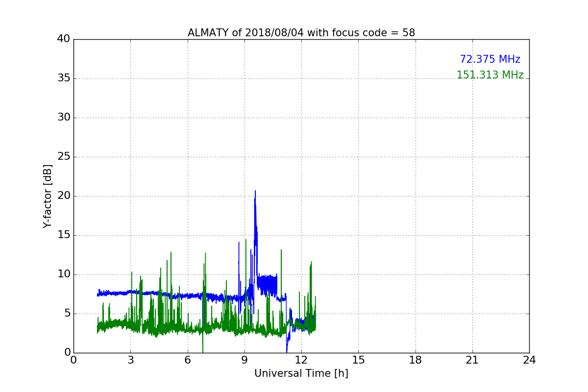Click the x-axis tick label 6
Screen dimensions: 588x392
pyautogui.click(x=188, y=360)
